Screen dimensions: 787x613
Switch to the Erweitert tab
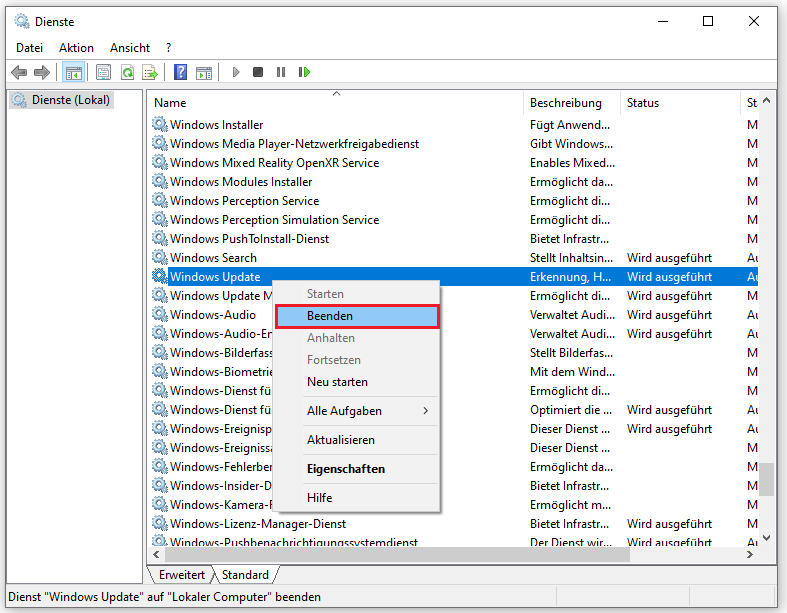click(x=182, y=575)
